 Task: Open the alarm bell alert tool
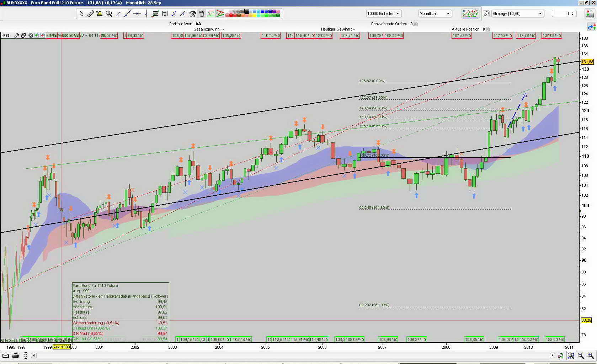tap(100, 13)
